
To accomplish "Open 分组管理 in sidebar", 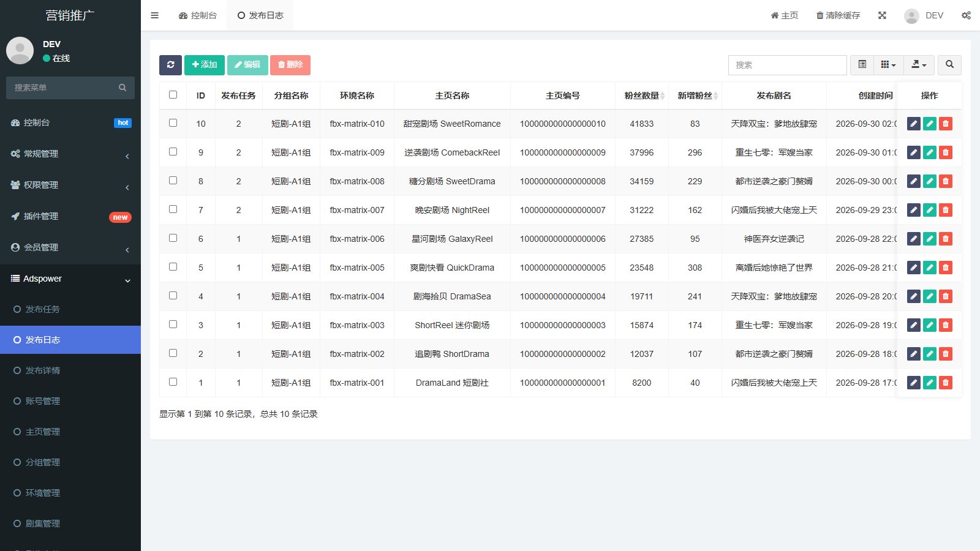I will point(70,462).
